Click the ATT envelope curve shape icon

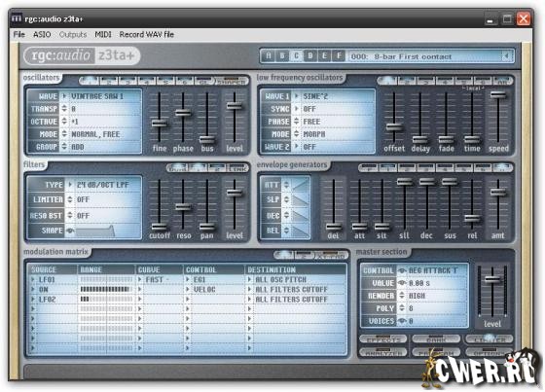[x=301, y=184]
